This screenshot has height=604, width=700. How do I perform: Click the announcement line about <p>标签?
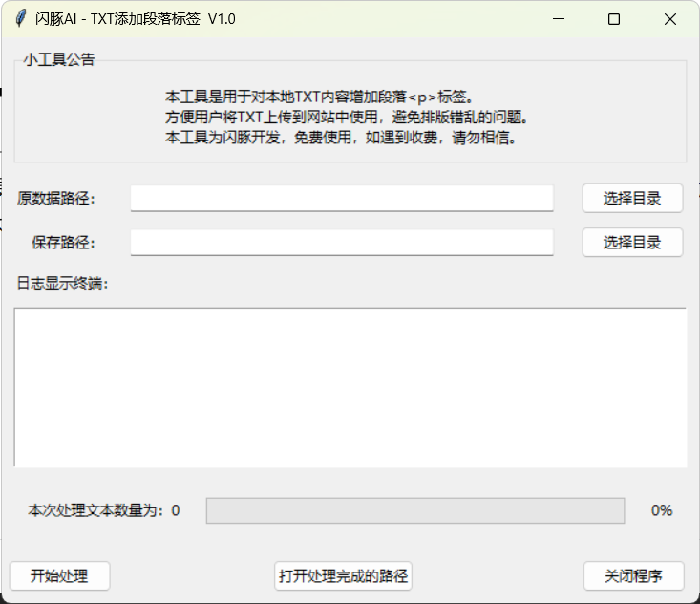point(320,97)
